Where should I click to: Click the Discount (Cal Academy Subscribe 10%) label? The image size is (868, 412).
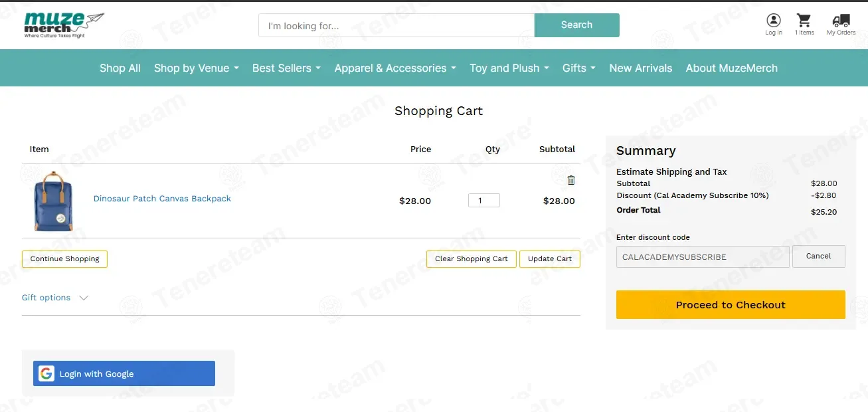[693, 195]
